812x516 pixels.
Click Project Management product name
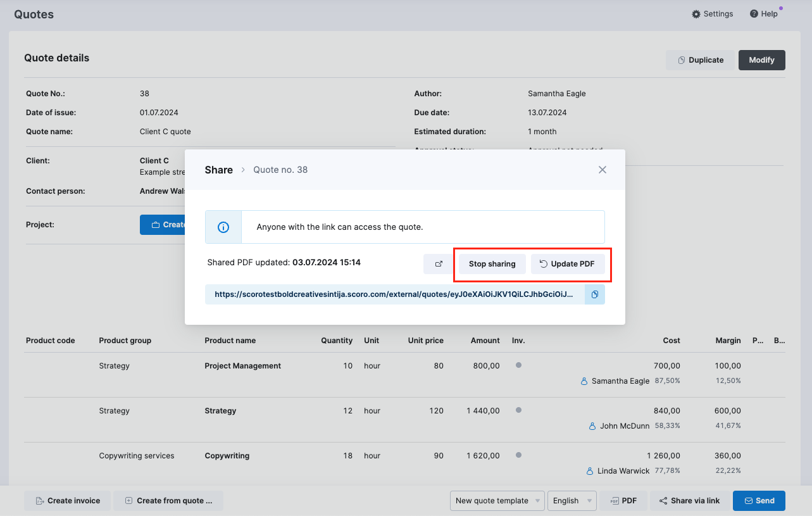[x=243, y=366]
